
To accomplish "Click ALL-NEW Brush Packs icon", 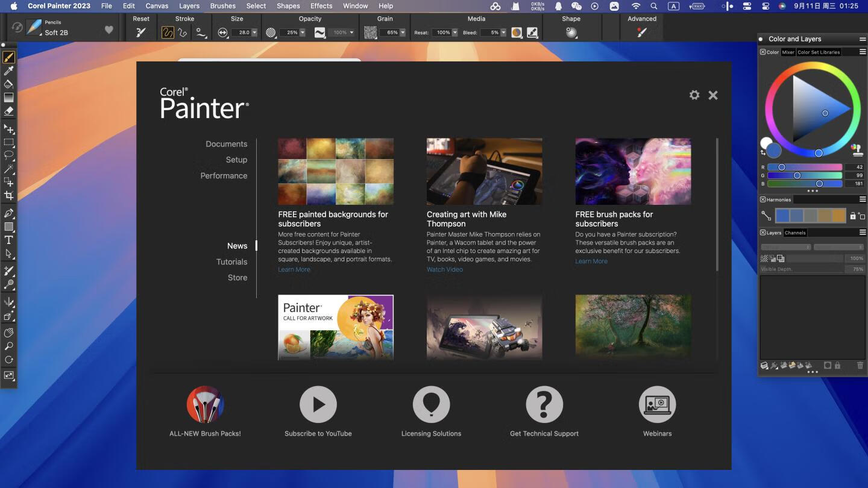I will [205, 404].
